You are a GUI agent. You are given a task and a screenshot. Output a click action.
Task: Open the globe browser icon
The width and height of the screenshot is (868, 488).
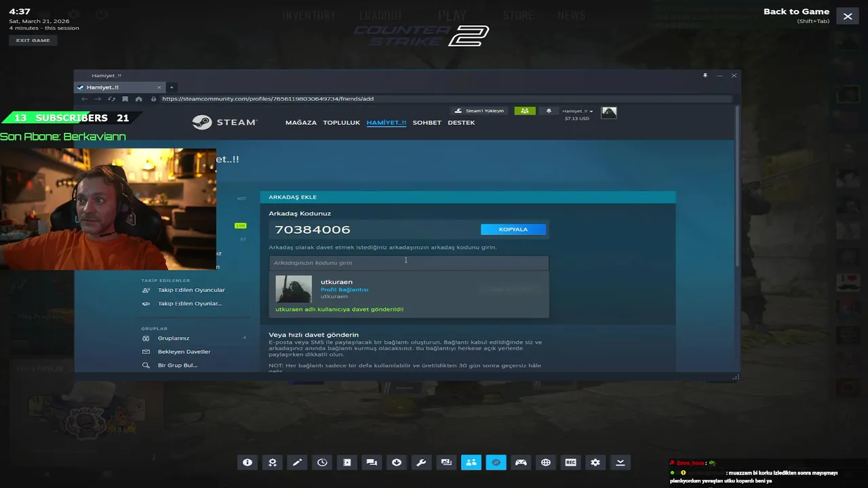[546, 462]
